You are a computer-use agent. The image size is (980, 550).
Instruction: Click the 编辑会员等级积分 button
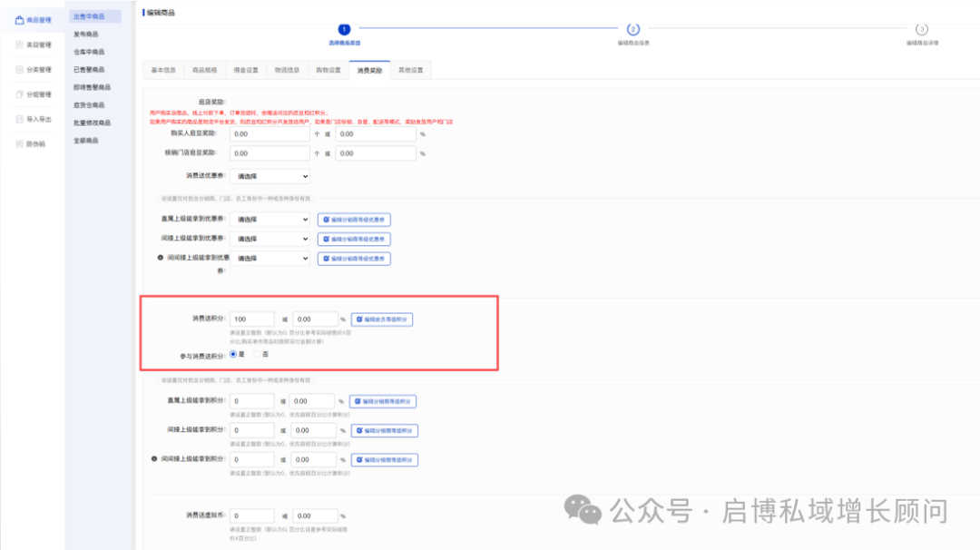point(382,319)
